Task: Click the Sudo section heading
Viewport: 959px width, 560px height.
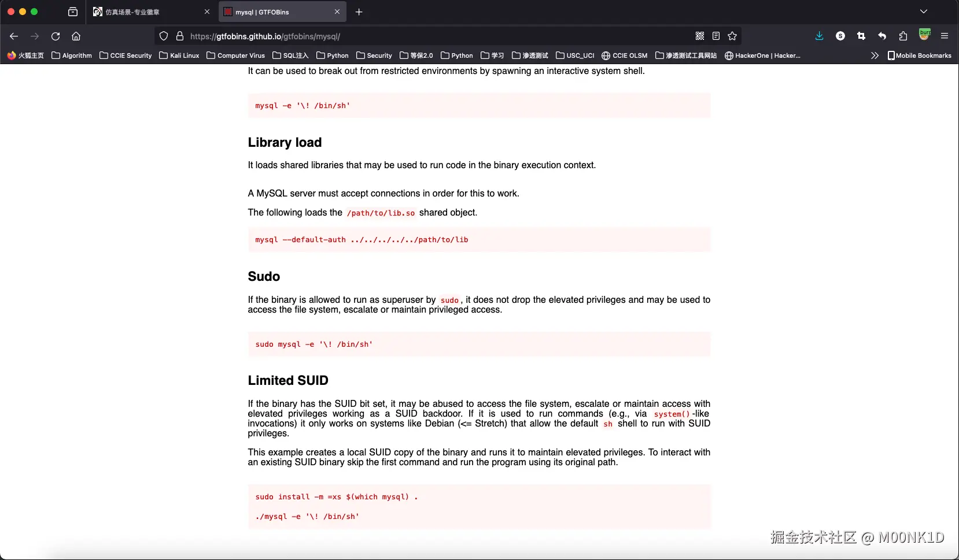Action: tap(264, 276)
